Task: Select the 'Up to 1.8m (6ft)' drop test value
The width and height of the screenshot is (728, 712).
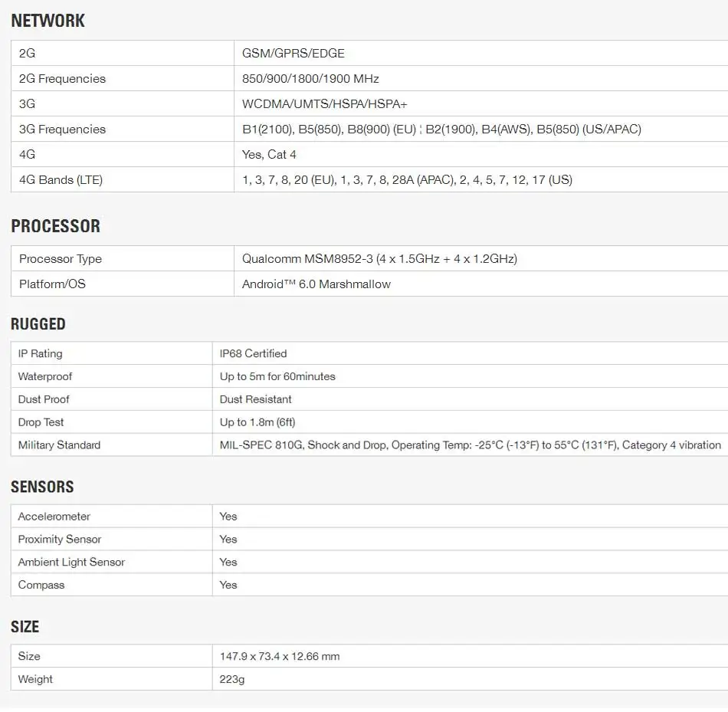Action: point(257,422)
